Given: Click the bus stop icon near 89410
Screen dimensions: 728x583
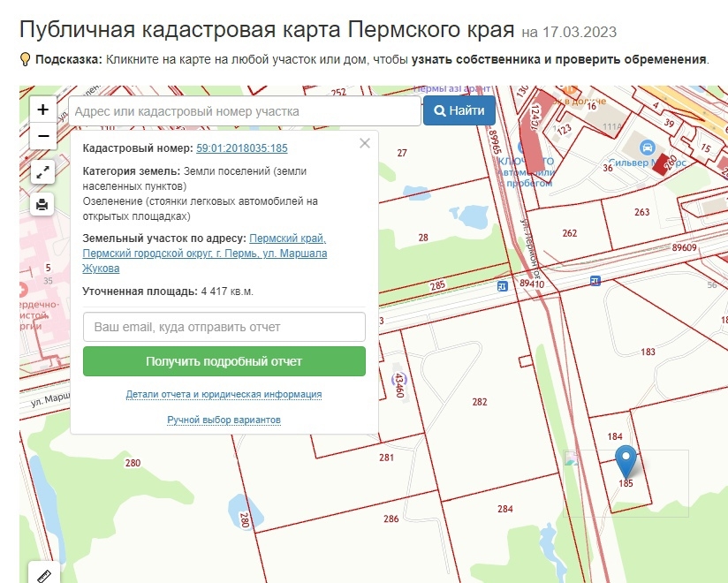Looking at the screenshot, I should tap(502, 286).
